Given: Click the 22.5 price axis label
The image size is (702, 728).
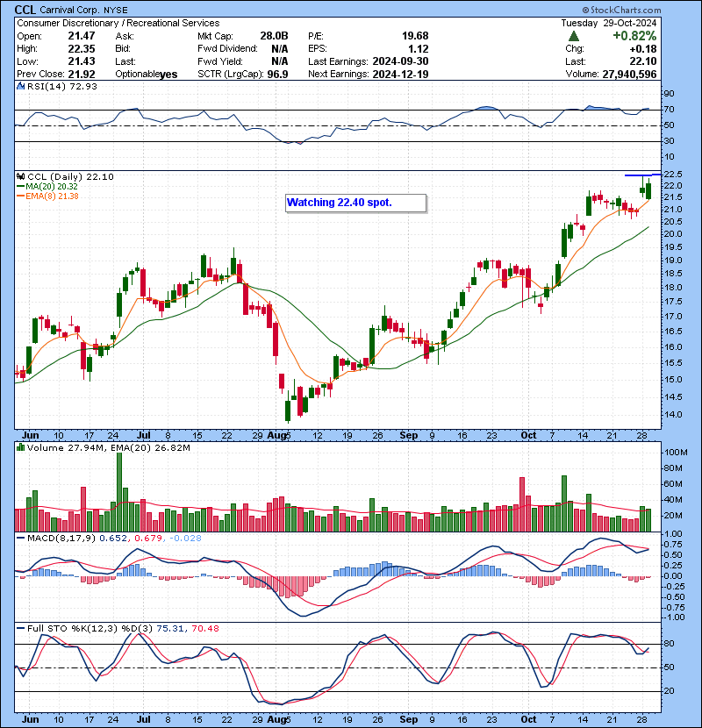Looking at the screenshot, I should (x=673, y=175).
